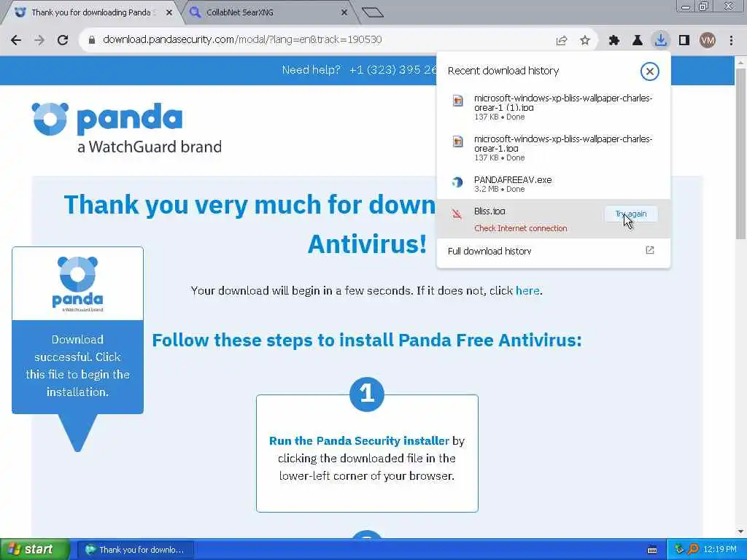Close the Recent download history popup
Screen dimensions: 747x560
point(649,71)
